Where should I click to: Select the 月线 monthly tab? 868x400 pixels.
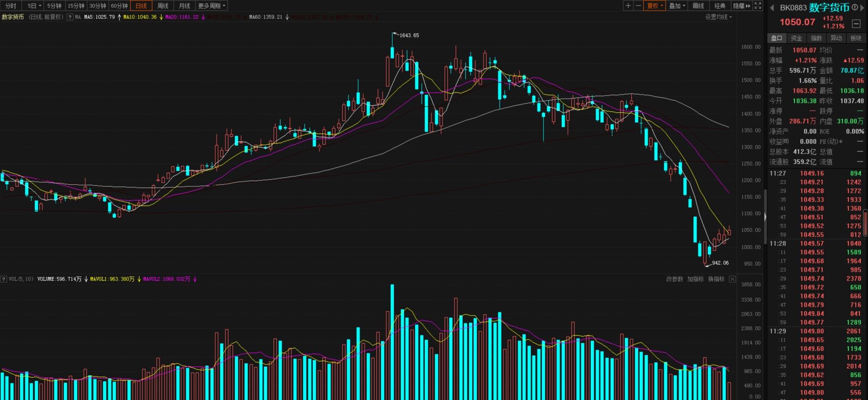click(184, 6)
